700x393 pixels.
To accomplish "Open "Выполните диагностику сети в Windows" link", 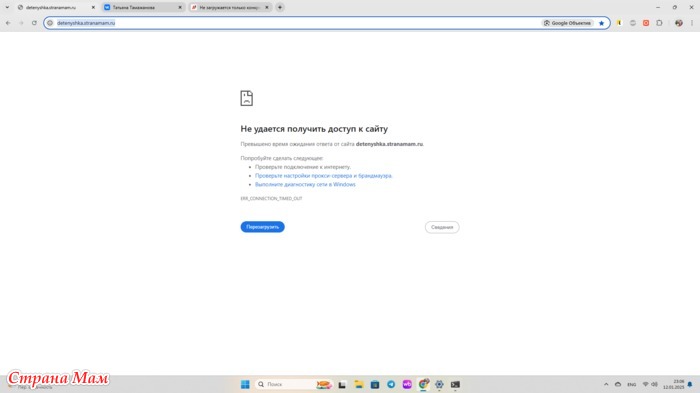I will point(305,184).
